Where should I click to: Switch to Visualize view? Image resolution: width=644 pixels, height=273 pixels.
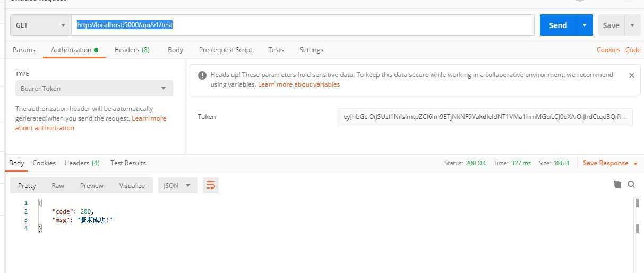coord(132,185)
